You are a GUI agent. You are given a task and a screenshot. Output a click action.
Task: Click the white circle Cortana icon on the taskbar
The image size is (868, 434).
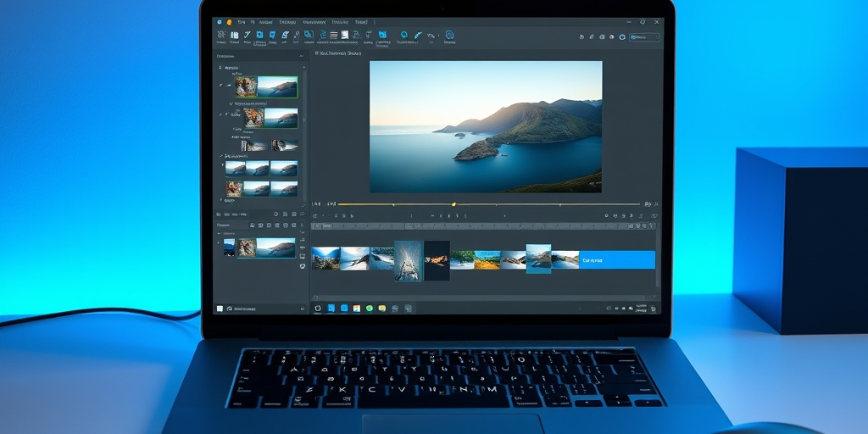[318, 309]
